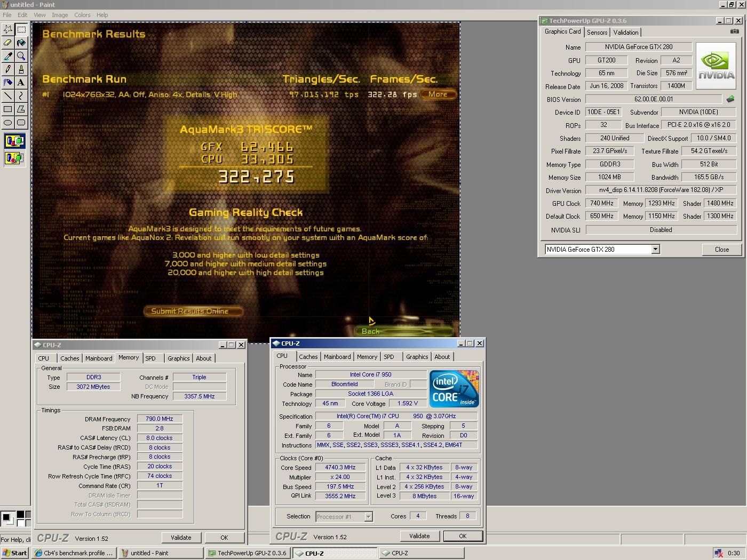Screen dimensions: 747x560
Task: Switch to Cb4's benchmark profile taskbar button
Action: pyautogui.click(x=74, y=553)
